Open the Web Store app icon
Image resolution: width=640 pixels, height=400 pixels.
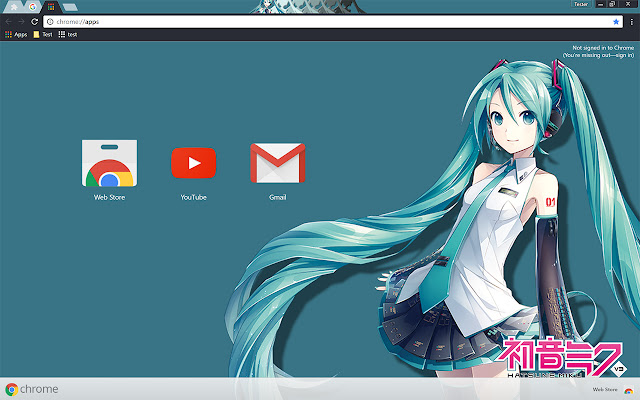109,163
